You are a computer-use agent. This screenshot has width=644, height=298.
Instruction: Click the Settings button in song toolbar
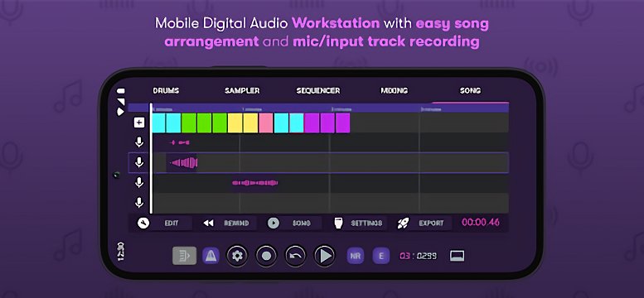[x=361, y=223]
